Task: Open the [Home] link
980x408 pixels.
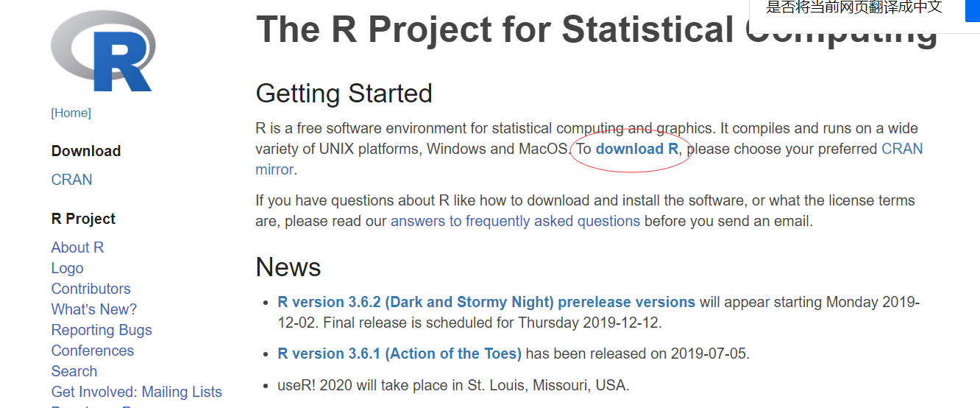Action: tap(71, 113)
